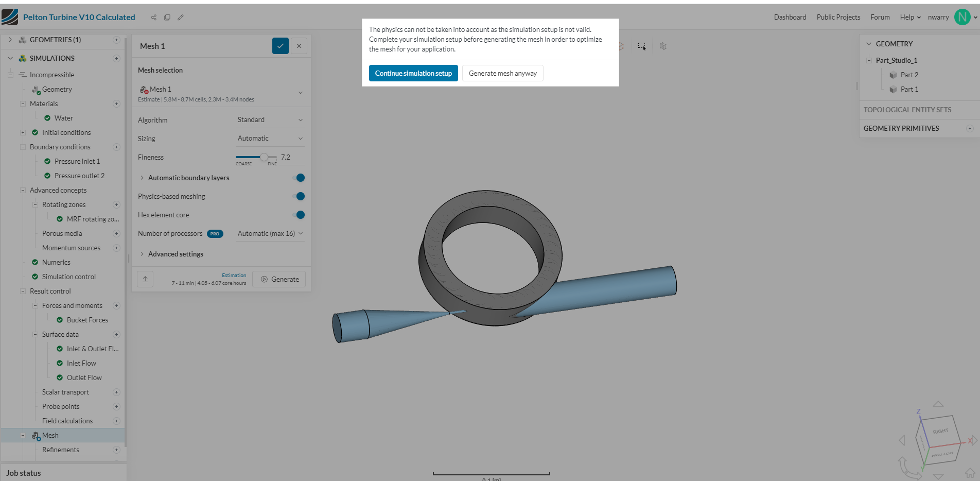Screen dimensions: 980x481
Task: Add a material with the plus icon
Action: click(x=116, y=104)
